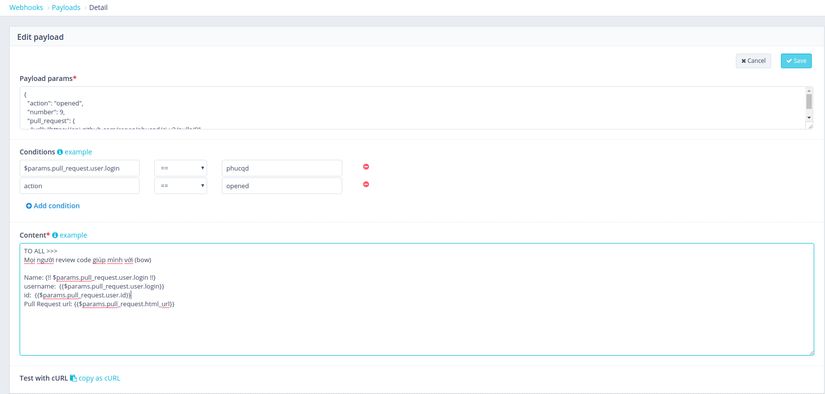Remove the action opened condition row
This screenshot has height=394, width=825.
point(366,184)
